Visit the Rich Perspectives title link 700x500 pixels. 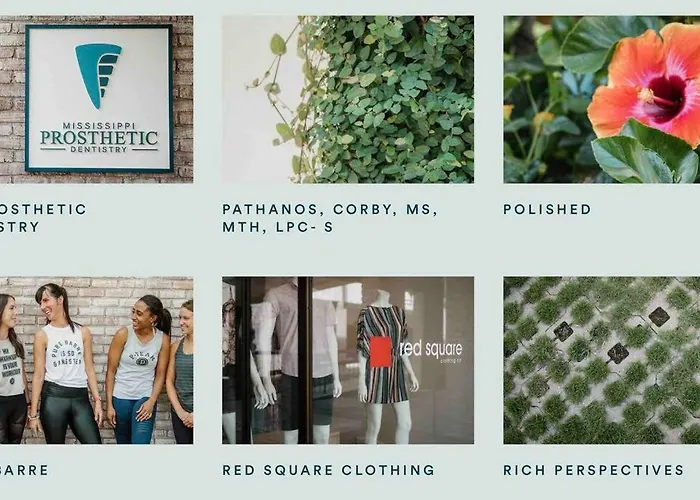point(594,470)
